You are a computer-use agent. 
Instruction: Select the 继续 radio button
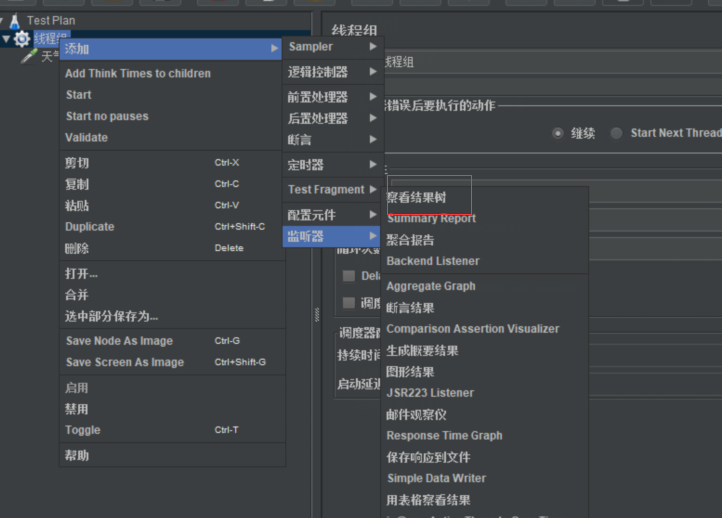[558, 134]
